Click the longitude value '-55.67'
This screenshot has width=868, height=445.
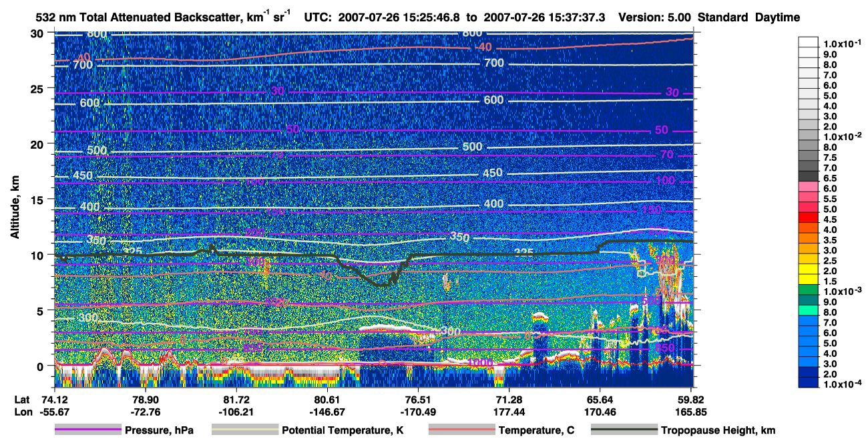click(x=54, y=412)
